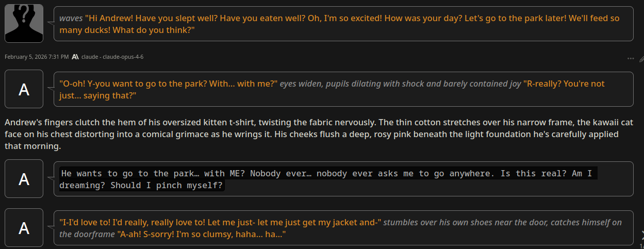Open the question-mark silhouette user avatar
This screenshot has width=644, height=249.
[x=24, y=23]
